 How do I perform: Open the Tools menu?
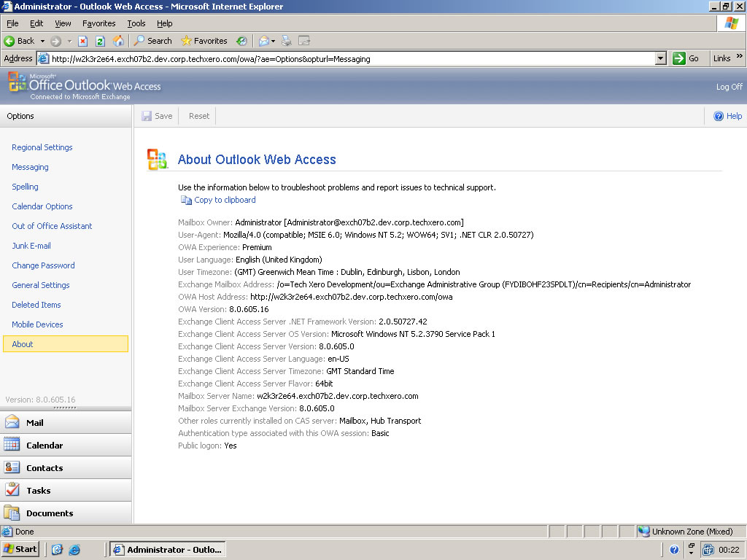click(x=136, y=23)
